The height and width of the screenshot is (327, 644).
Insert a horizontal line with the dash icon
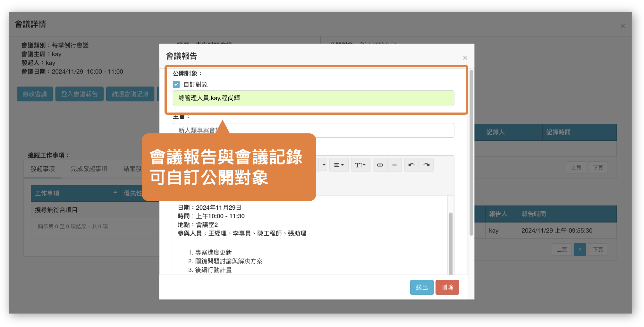tap(394, 165)
